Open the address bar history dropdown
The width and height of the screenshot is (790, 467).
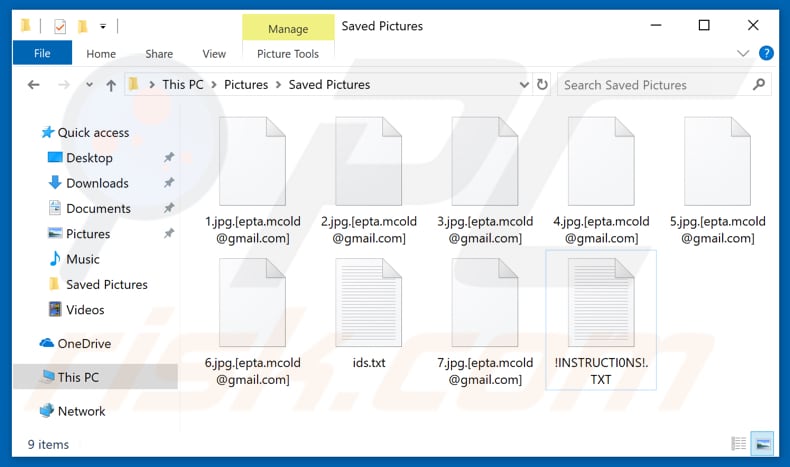[x=524, y=85]
